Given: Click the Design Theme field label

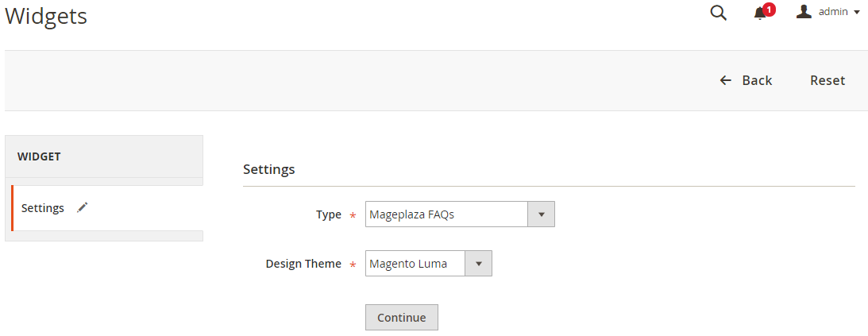Looking at the screenshot, I should point(303,264).
